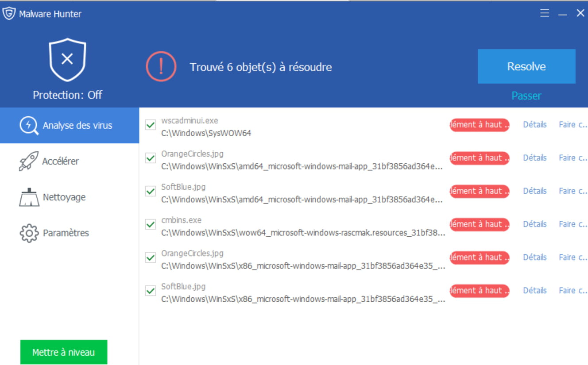Click the shield protection status icon

pyautogui.click(x=67, y=59)
